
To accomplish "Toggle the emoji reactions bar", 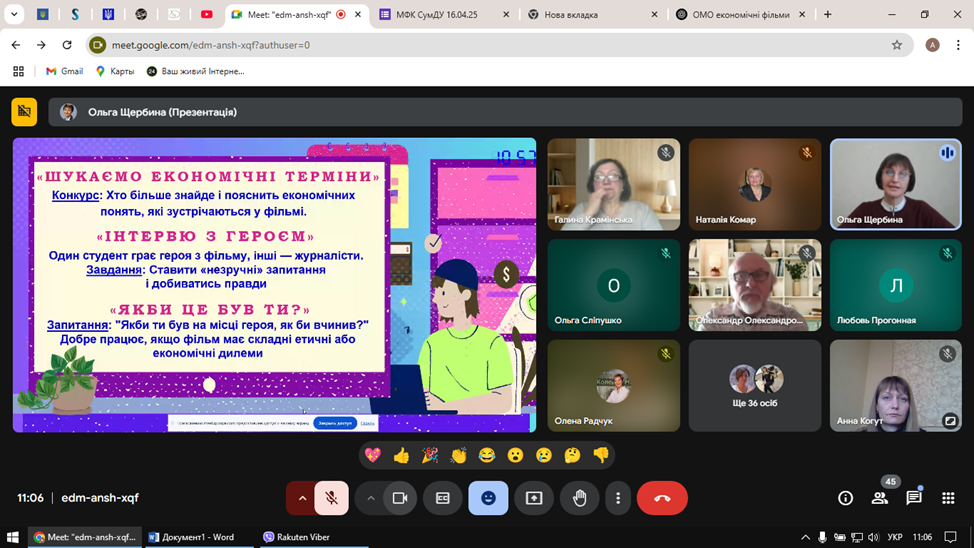I will (x=488, y=498).
